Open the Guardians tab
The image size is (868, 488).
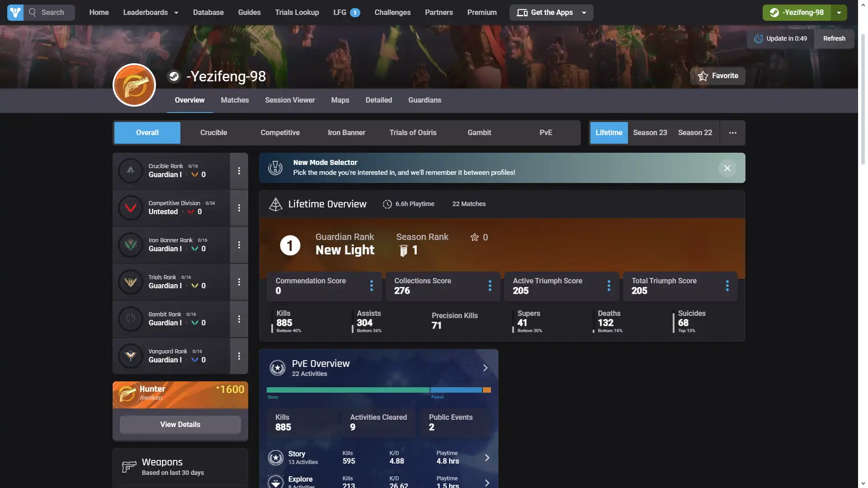[425, 100]
